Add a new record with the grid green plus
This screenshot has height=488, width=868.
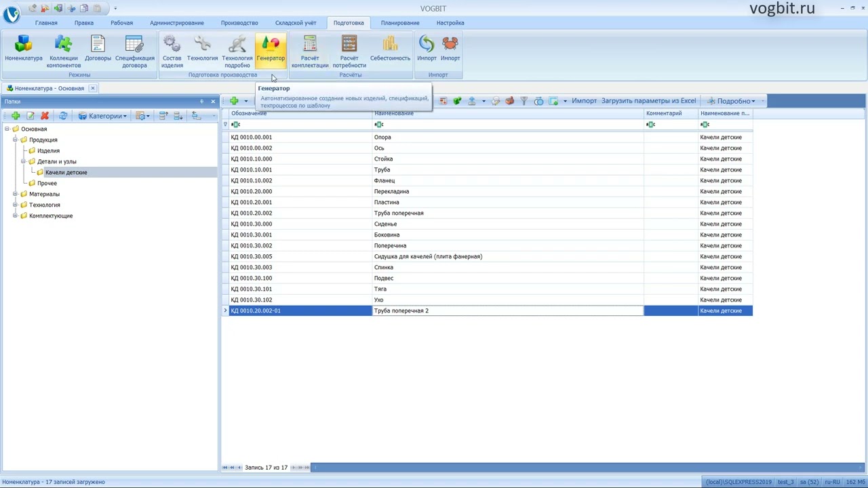[x=234, y=101]
